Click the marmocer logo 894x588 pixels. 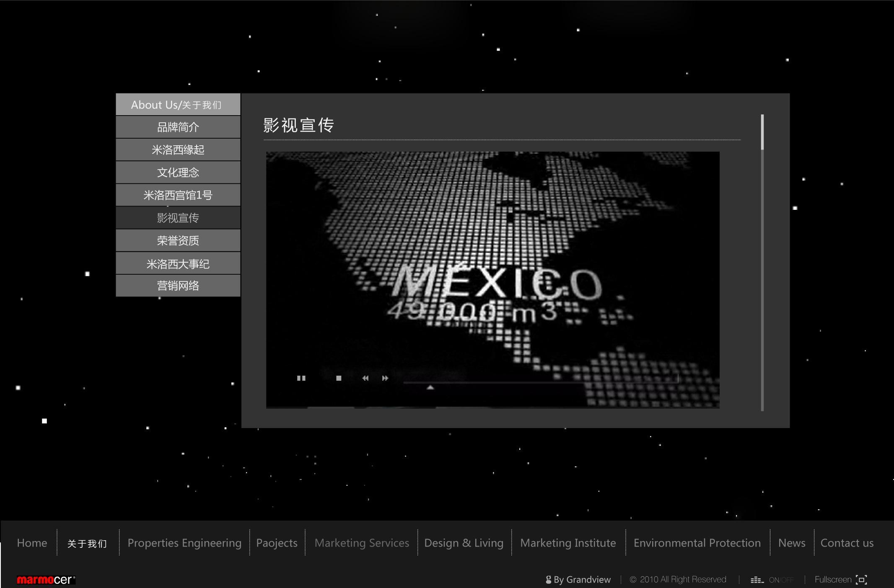[x=45, y=580]
